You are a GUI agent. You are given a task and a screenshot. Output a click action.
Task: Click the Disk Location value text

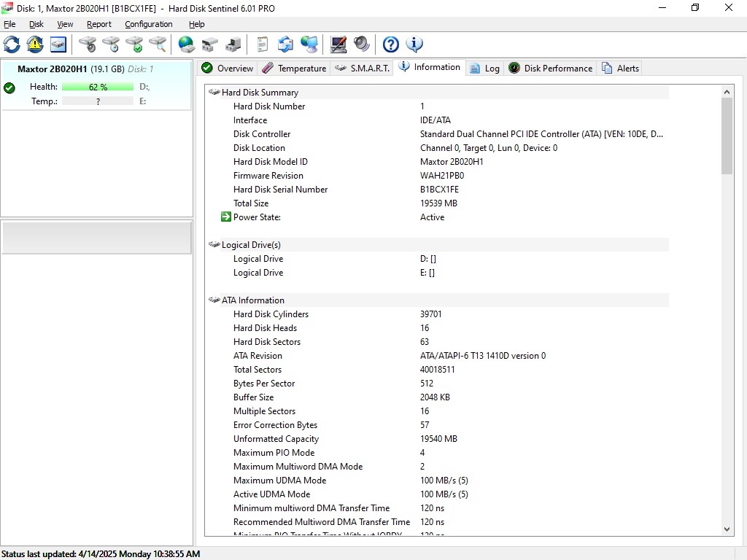488,148
